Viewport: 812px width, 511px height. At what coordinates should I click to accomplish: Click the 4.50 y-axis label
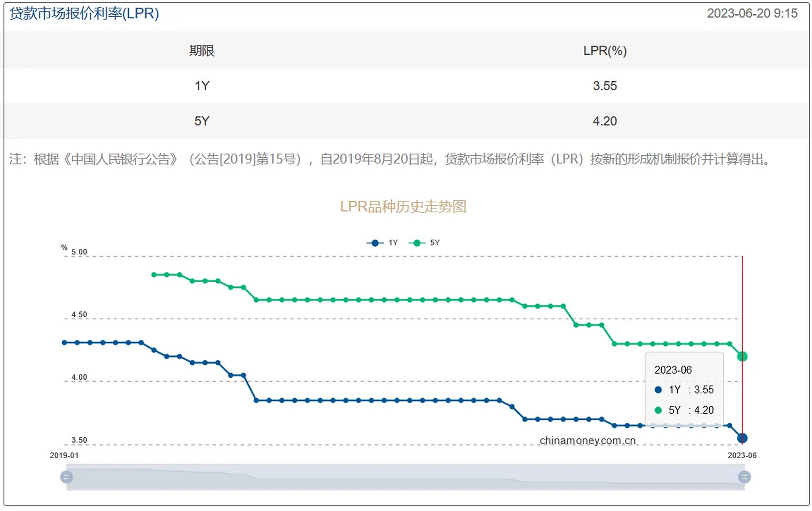tap(79, 315)
